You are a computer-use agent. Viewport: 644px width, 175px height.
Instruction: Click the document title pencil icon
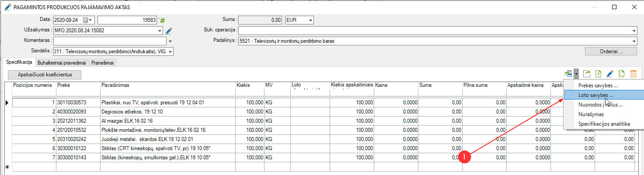click(7, 7)
